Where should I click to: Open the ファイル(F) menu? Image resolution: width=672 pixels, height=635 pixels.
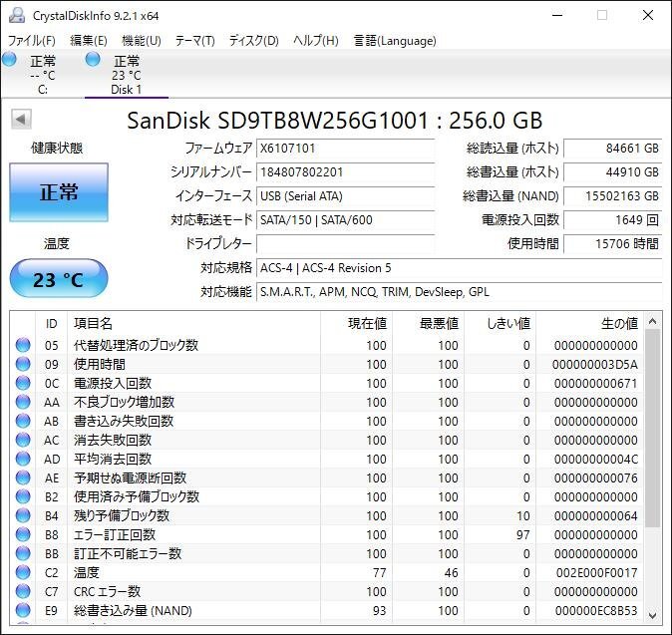(x=32, y=41)
